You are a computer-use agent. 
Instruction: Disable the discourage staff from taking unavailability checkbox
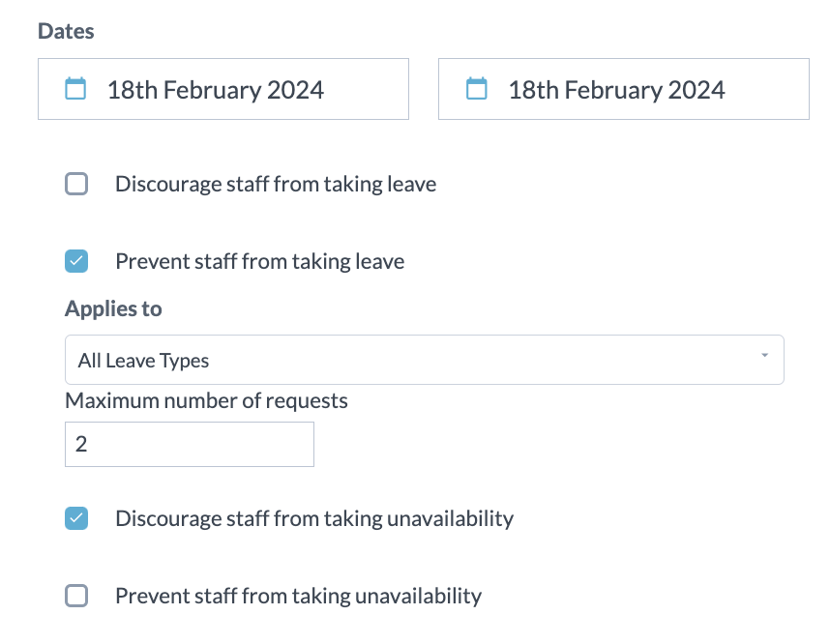76,518
